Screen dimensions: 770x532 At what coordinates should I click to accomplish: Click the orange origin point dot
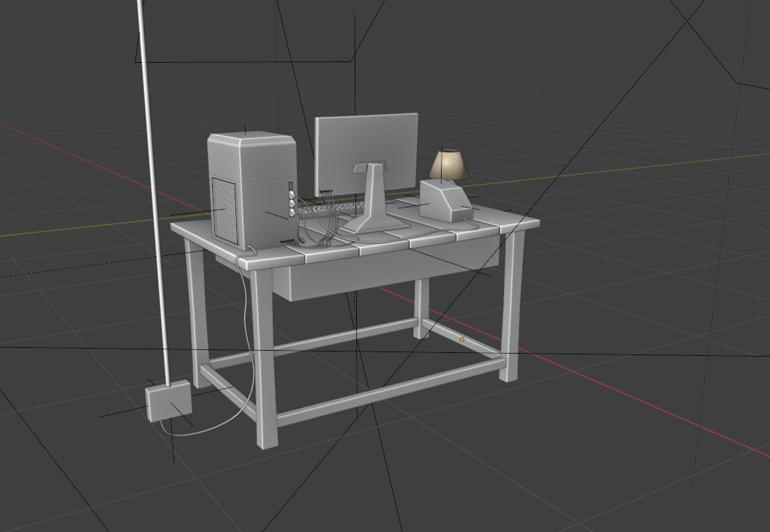461,340
